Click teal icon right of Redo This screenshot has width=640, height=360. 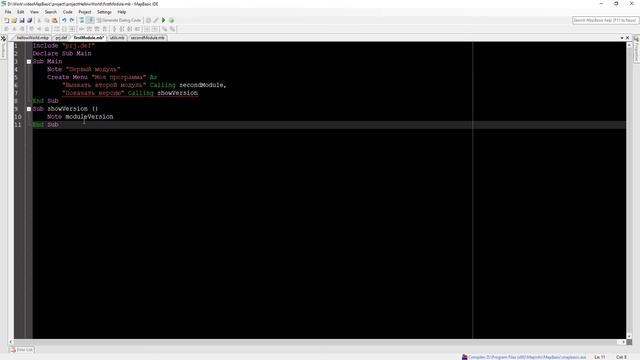pyautogui.click(x=82, y=20)
